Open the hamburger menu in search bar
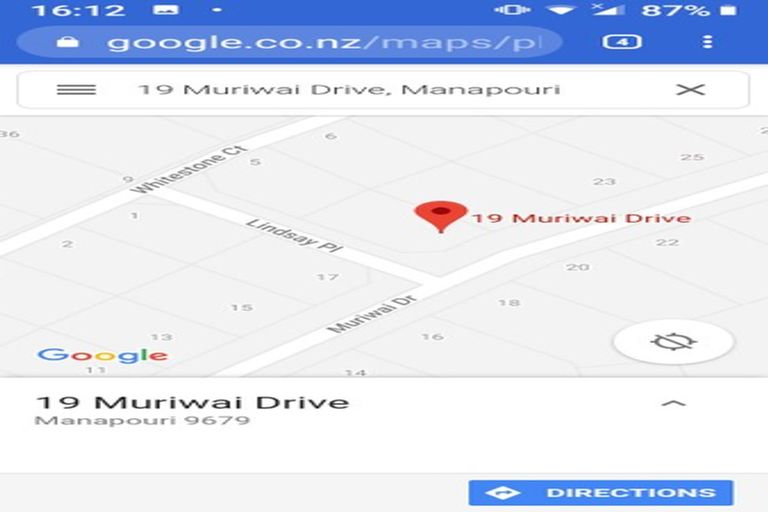768x512 pixels. click(x=76, y=90)
